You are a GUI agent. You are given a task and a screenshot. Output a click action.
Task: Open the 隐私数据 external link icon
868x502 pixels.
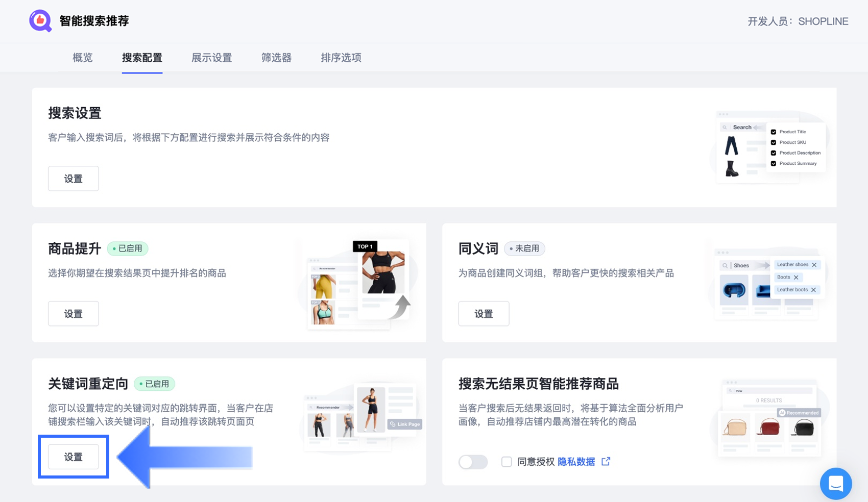point(606,462)
